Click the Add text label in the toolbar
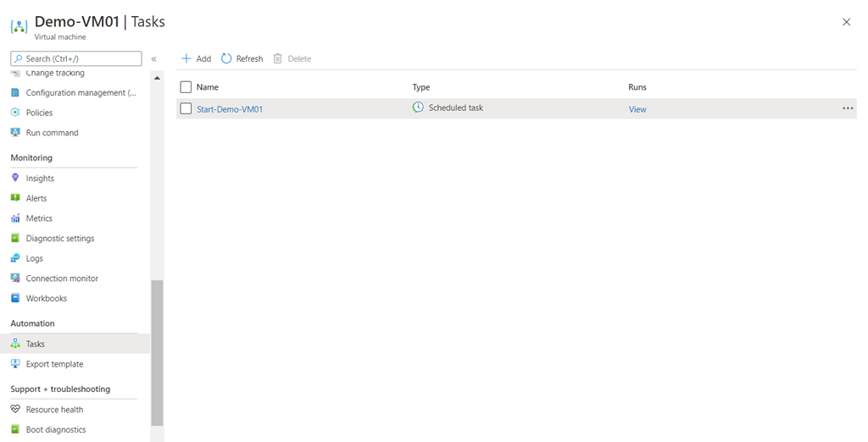868x442 pixels. [203, 58]
